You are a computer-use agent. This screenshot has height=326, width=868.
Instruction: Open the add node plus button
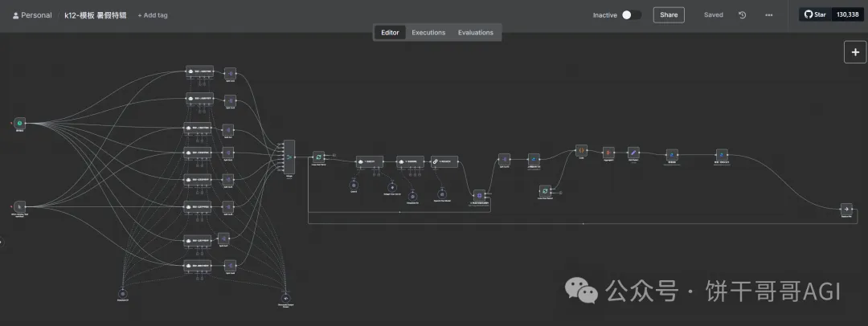(854, 51)
